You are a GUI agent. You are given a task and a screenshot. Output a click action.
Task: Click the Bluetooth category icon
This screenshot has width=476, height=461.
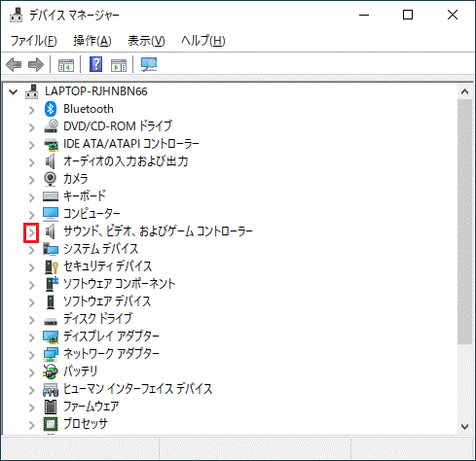(x=51, y=109)
